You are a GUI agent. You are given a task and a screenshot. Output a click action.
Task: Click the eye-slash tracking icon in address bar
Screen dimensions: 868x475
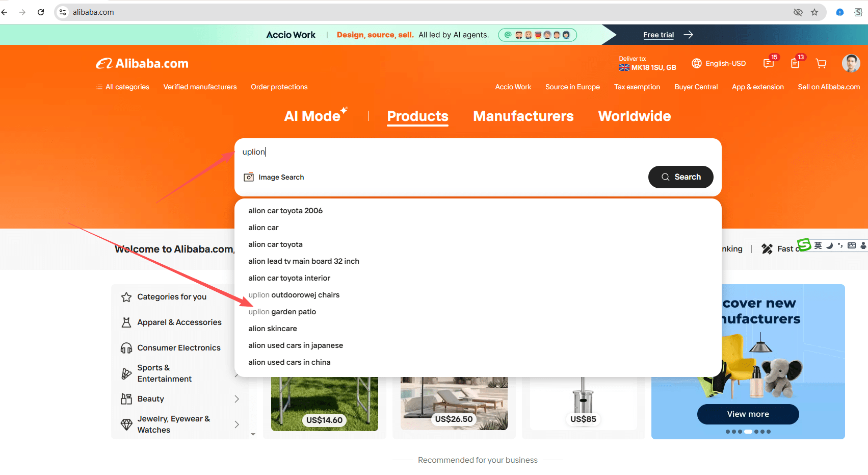pos(798,12)
